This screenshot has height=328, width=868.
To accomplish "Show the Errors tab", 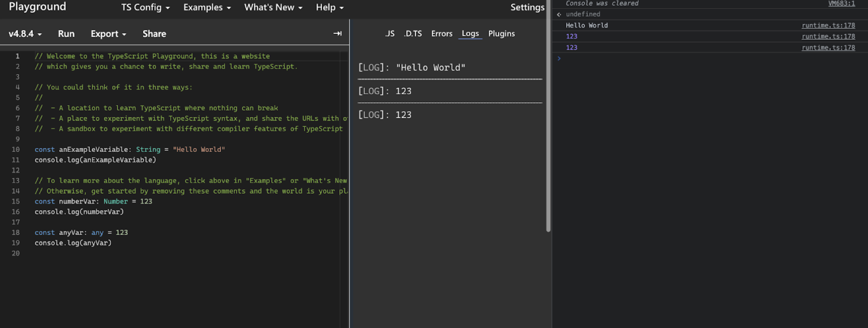I will (x=441, y=33).
